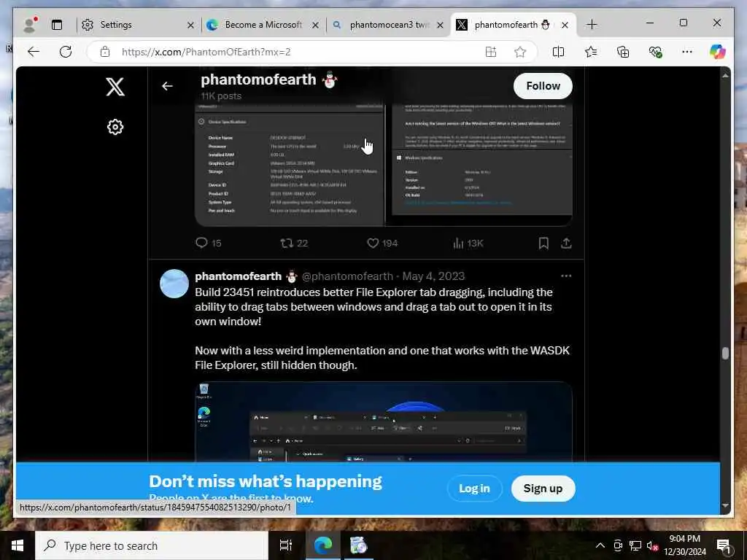
Task: Open replies on the 15-comment post
Action: tap(208, 243)
